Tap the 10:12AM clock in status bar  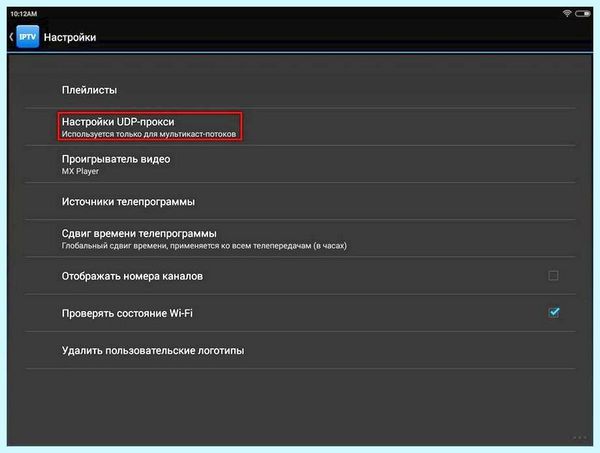[24, 14]
